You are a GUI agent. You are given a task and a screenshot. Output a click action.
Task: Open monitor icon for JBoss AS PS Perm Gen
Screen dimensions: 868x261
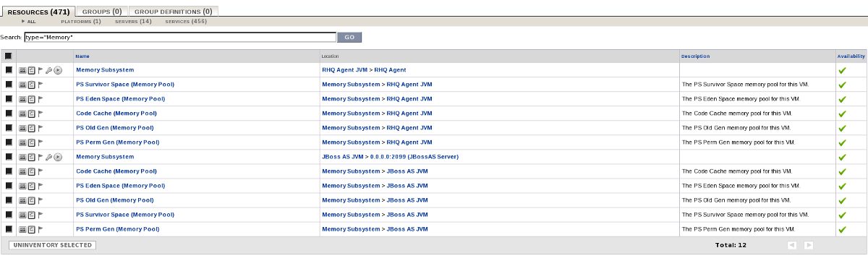(x=22, y=229)
